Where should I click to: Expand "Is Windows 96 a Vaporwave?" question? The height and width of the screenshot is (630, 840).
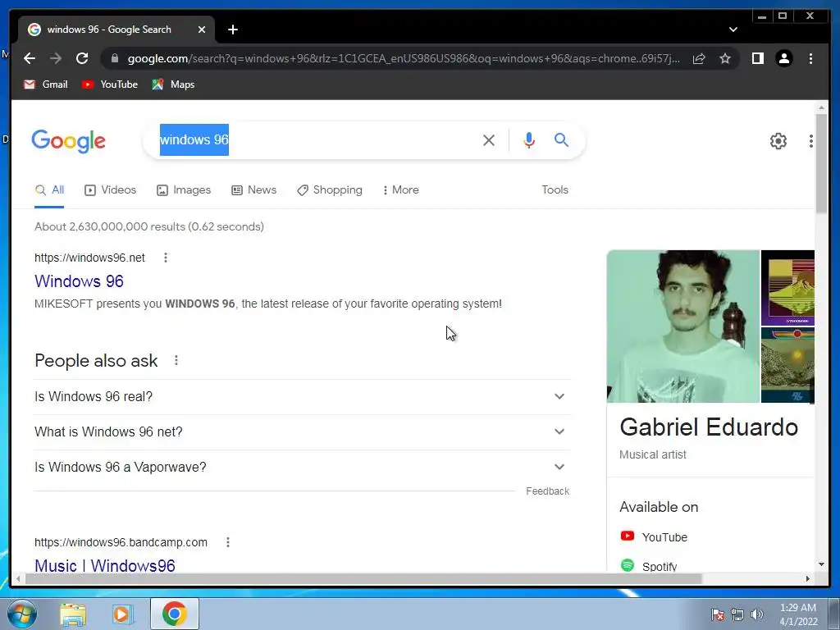pyautogui.click(x=302, y=467)
